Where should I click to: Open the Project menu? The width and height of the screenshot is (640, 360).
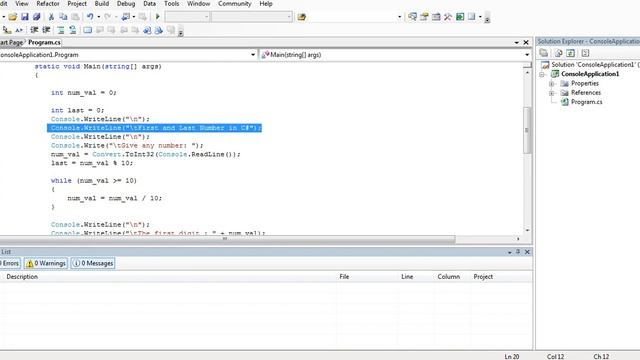(x=77, y=4)
